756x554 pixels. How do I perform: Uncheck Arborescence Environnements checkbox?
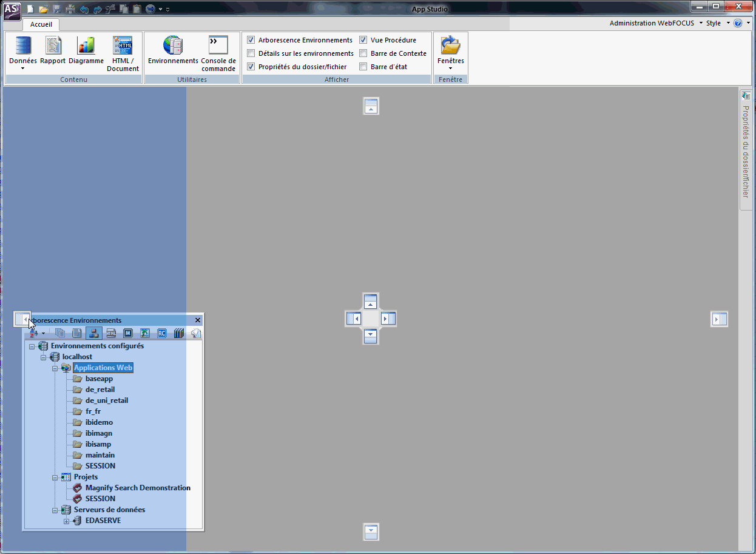(251, 40)
